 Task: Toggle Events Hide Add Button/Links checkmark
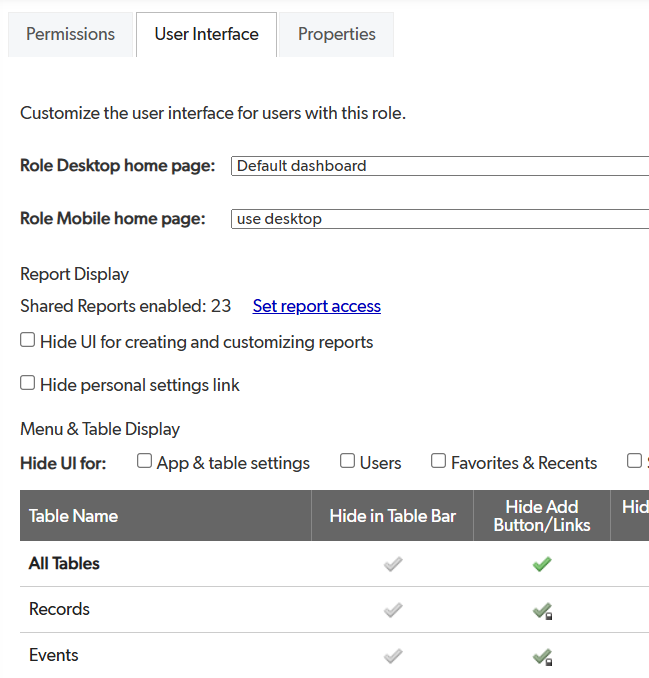[541, 656]
